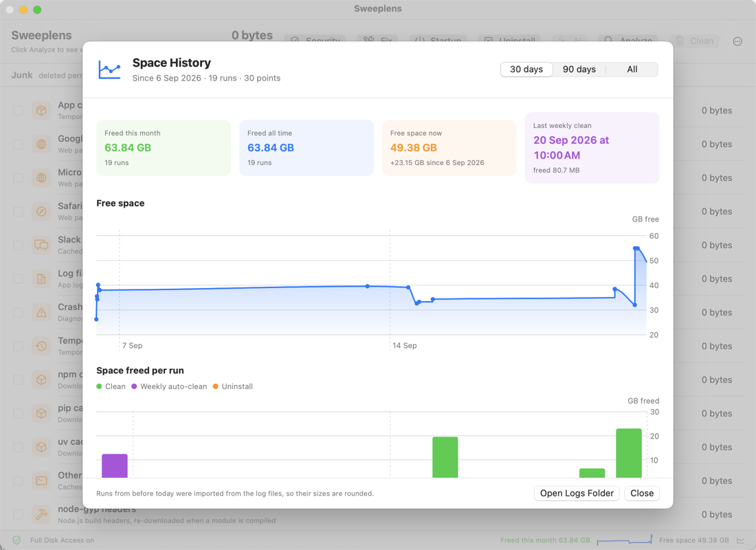Switch range to 30 days
This screenshot has height=550, width=756.
(x=526, y=69)
